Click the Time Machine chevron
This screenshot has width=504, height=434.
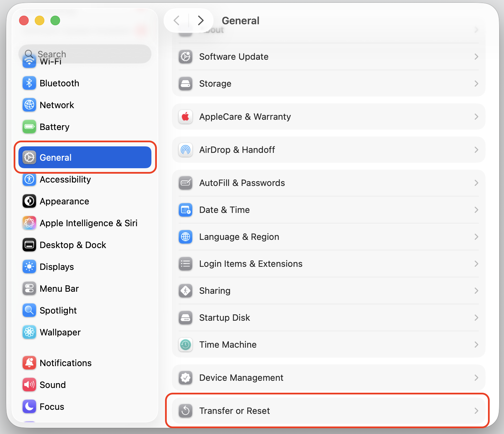[476, 345]
